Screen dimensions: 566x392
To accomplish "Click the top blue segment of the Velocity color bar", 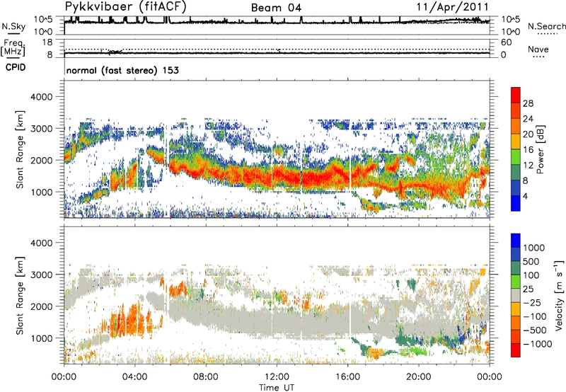I will 516,241.
